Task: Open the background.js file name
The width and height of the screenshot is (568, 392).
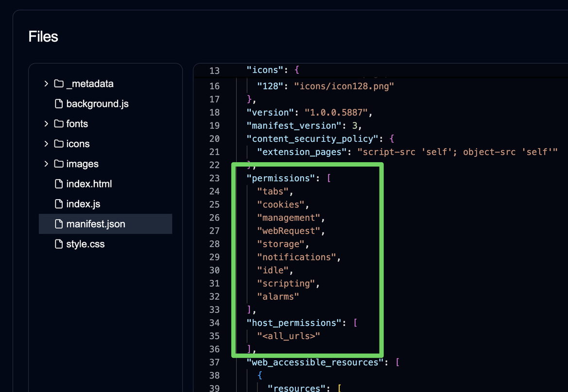Action: (97, 104)
